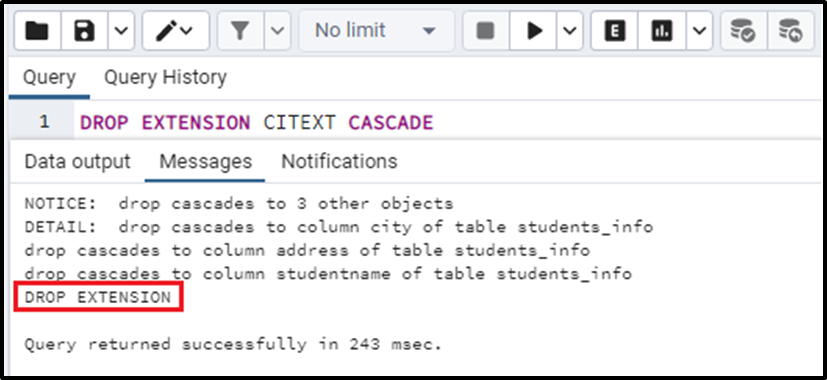This screenshot has width=827, height=380.
Task: Open the Data output tab
Action: (x=78, y=161)
